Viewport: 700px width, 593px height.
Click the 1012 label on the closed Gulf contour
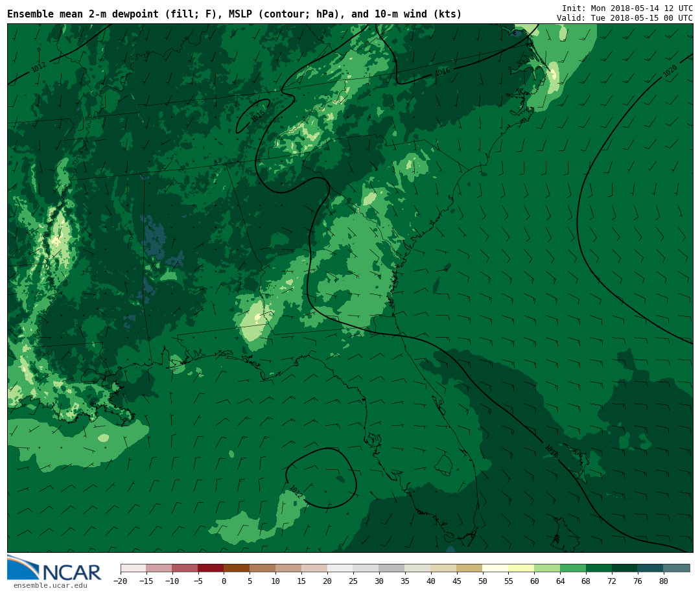coord(296,492)
